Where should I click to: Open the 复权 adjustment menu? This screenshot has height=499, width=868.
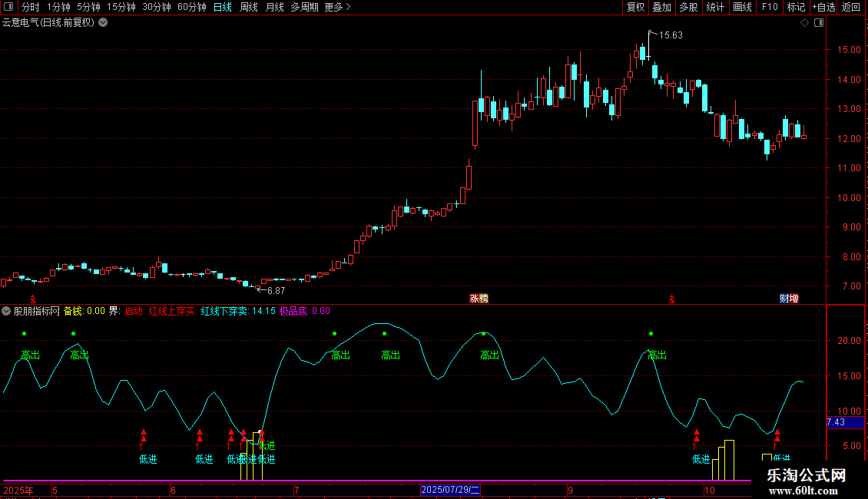[x=635, y=7]
